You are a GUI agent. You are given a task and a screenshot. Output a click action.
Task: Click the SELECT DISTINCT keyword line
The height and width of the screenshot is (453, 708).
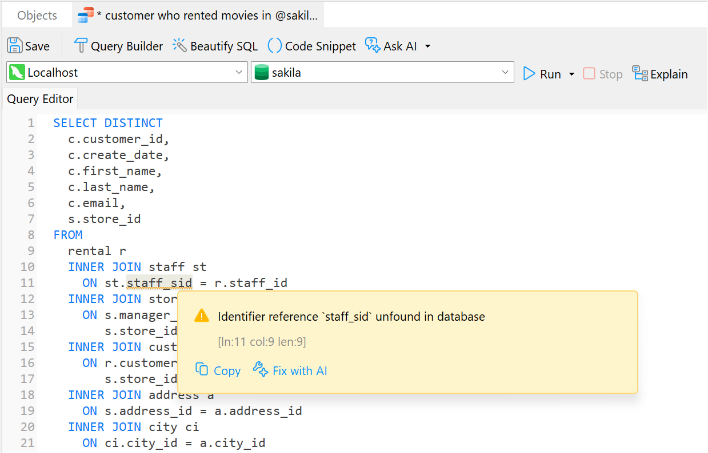point(108,123)
